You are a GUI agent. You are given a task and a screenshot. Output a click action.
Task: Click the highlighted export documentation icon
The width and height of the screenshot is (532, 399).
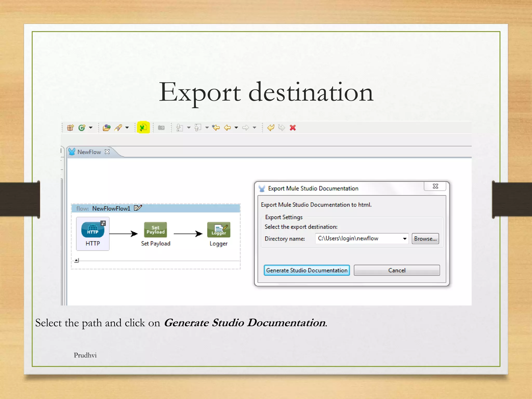(143, 127)
